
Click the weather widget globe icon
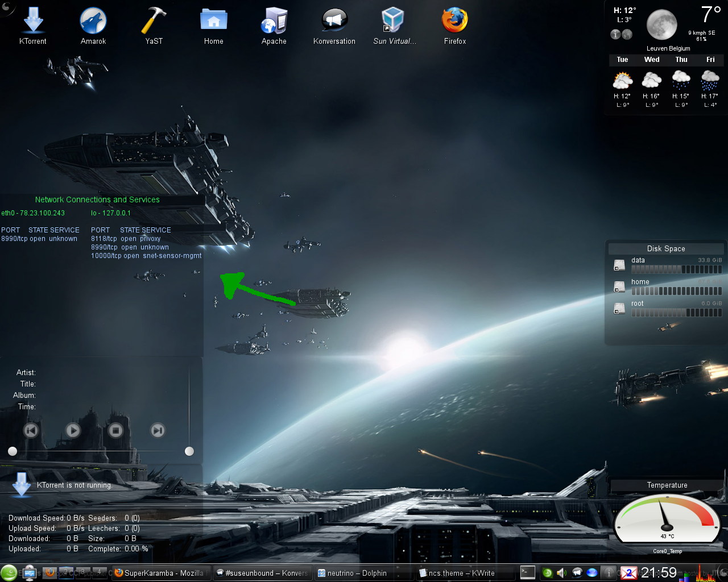tap(627, 35)
